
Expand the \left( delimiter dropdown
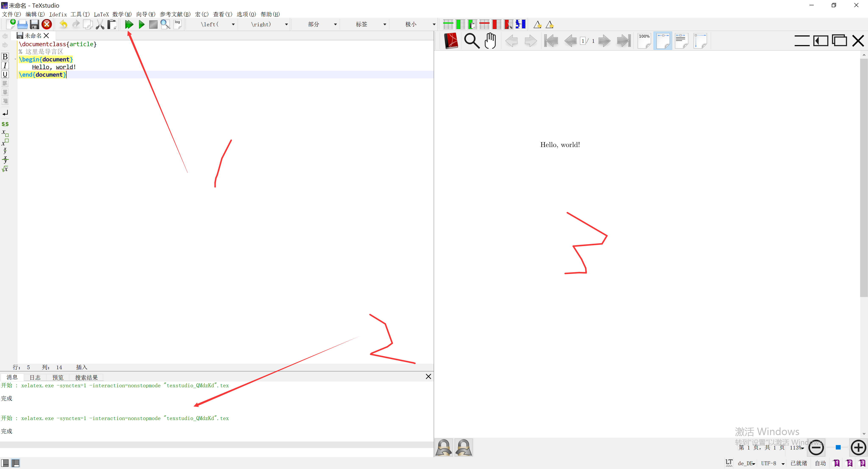pyautogui.click(x=233, y=25)
